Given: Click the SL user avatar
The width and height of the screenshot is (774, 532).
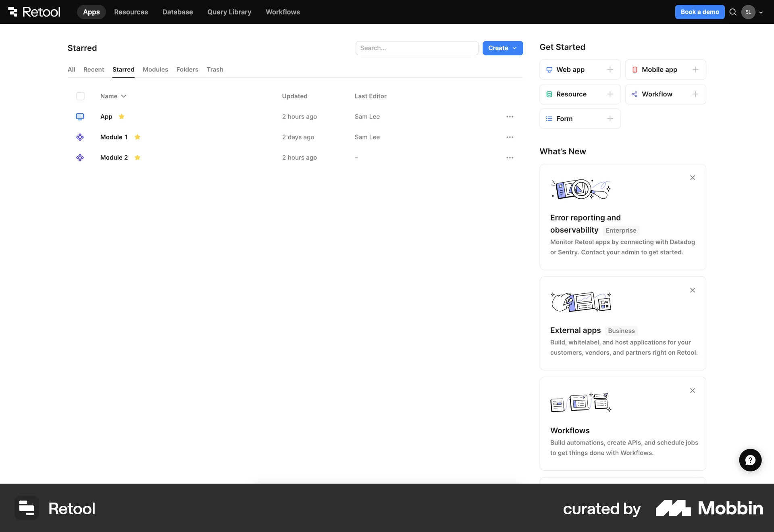Looking at the screenshot, I should [x=748, y=12].
